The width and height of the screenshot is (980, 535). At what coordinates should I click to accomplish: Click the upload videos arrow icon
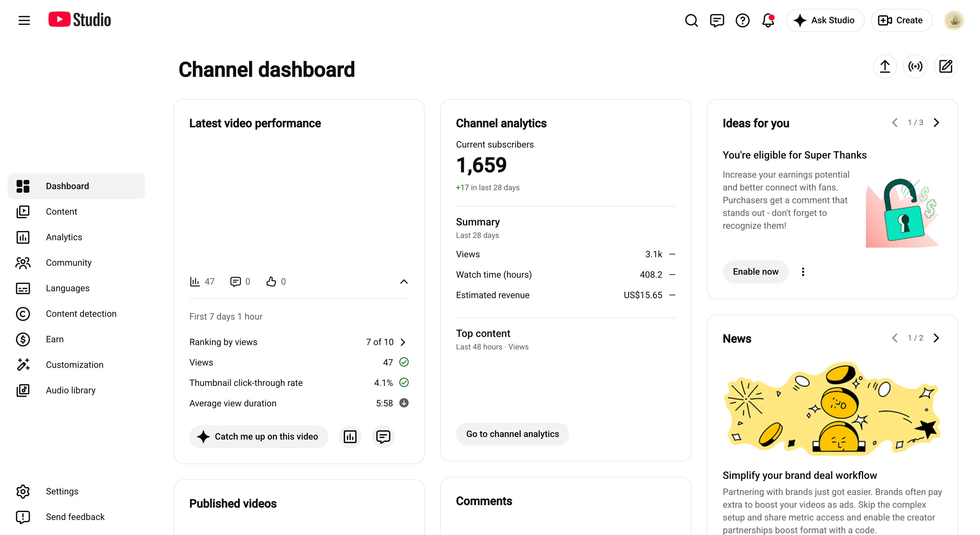point(885,67)
